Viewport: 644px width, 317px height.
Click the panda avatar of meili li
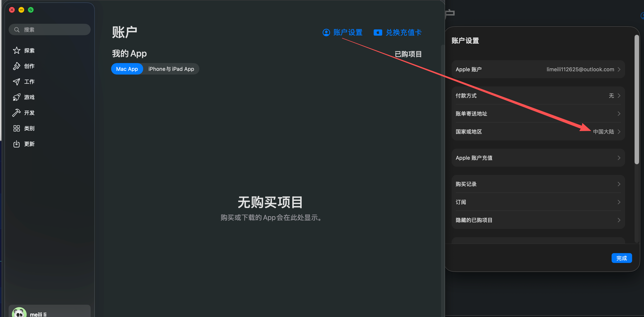pyautogui.click(x=19, y=312)
